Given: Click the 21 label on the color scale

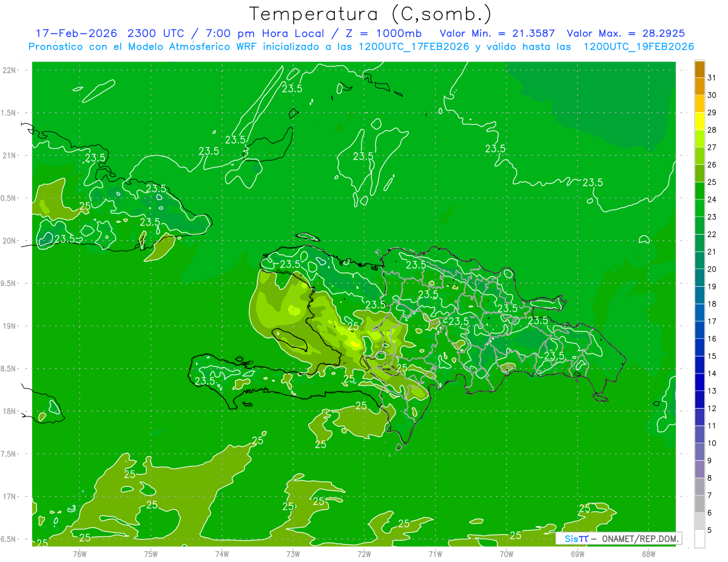Looking at the screenshot, I should [x=712, y=252].
